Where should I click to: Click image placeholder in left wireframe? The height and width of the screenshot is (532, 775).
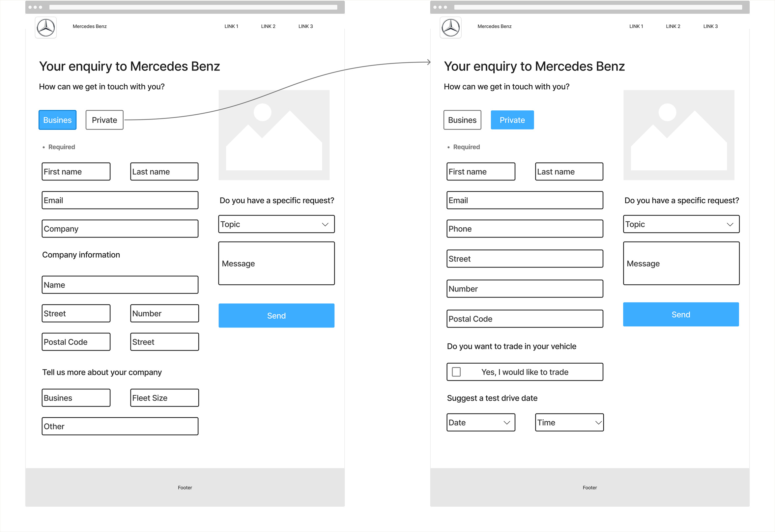274,135
